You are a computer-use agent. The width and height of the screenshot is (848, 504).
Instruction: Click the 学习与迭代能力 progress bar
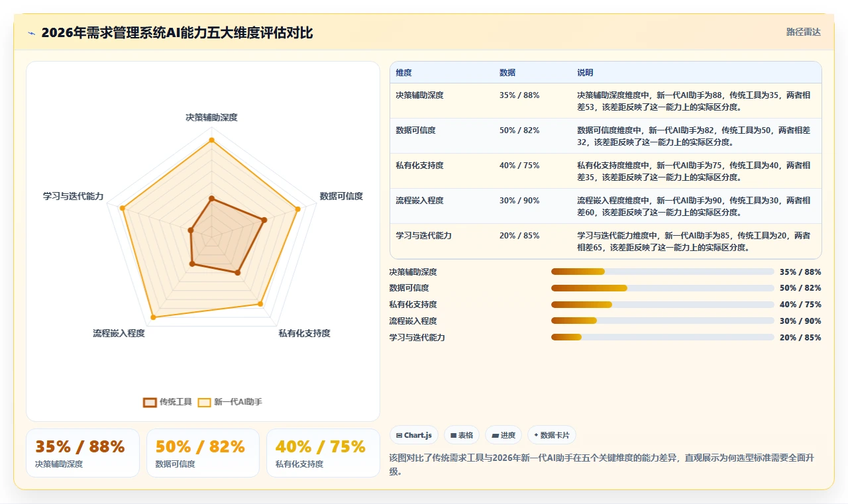[662, 338]
